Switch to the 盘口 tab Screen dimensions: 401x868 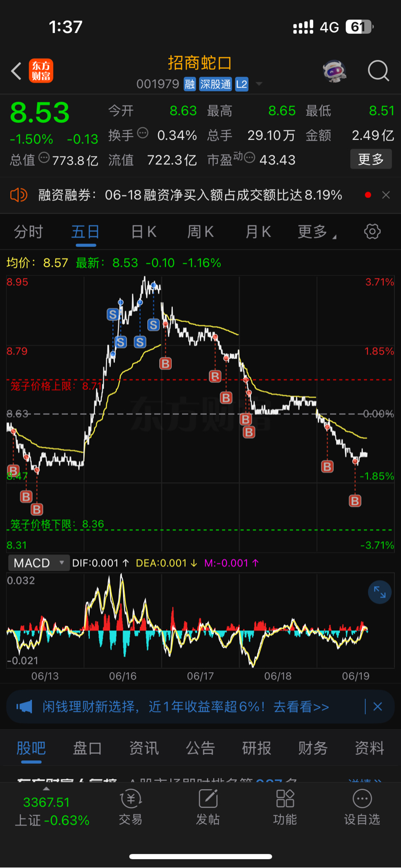[x=87, y=748]
